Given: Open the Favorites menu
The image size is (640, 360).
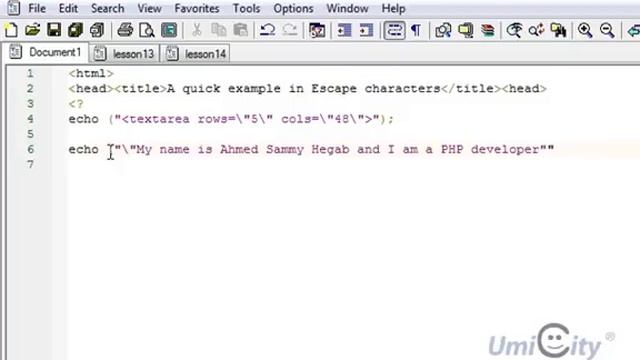Looking at the screenshot, I should 197,8.
